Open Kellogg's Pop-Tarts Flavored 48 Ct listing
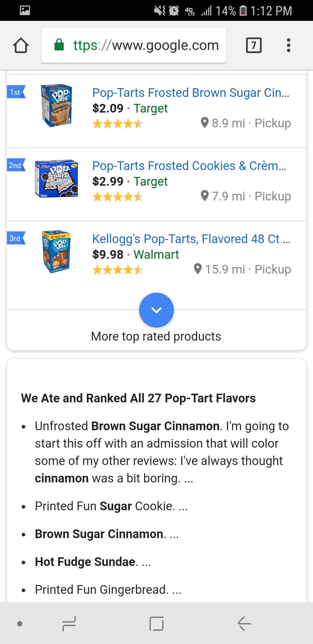This screenshot has height=644, width=313. coord(191,239)
